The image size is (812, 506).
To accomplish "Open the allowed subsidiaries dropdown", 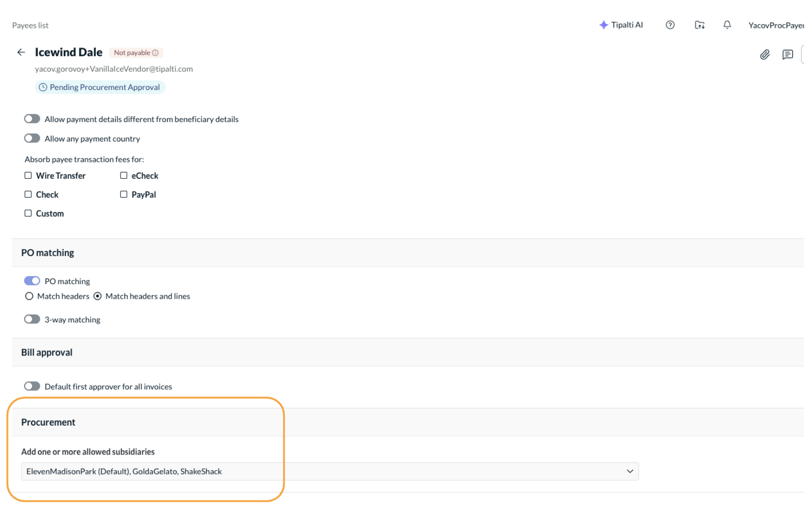I will point(330,471).
